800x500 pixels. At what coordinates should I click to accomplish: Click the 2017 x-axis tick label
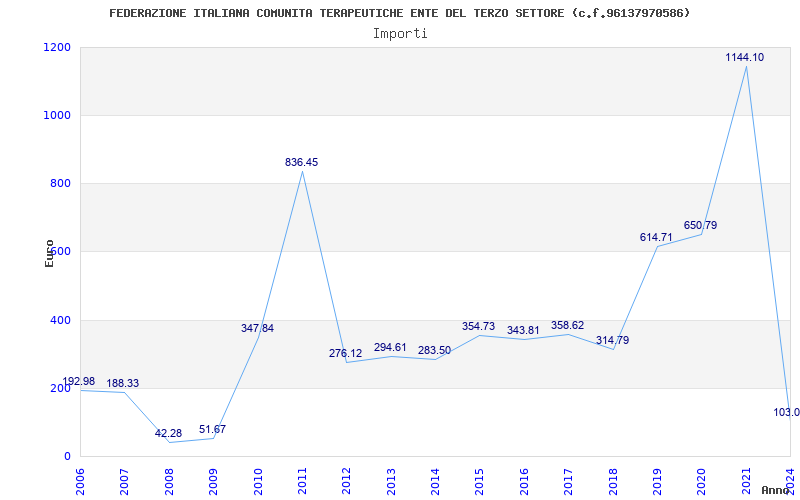coord(568,481)
